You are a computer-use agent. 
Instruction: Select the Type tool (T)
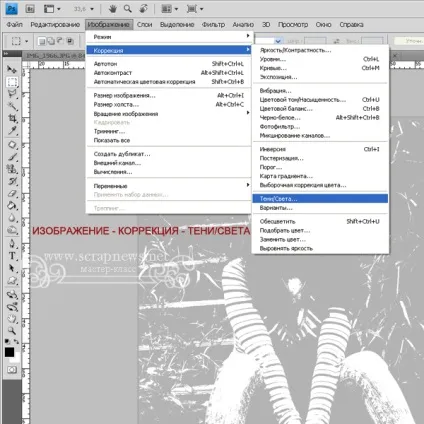tap(12, 256)
